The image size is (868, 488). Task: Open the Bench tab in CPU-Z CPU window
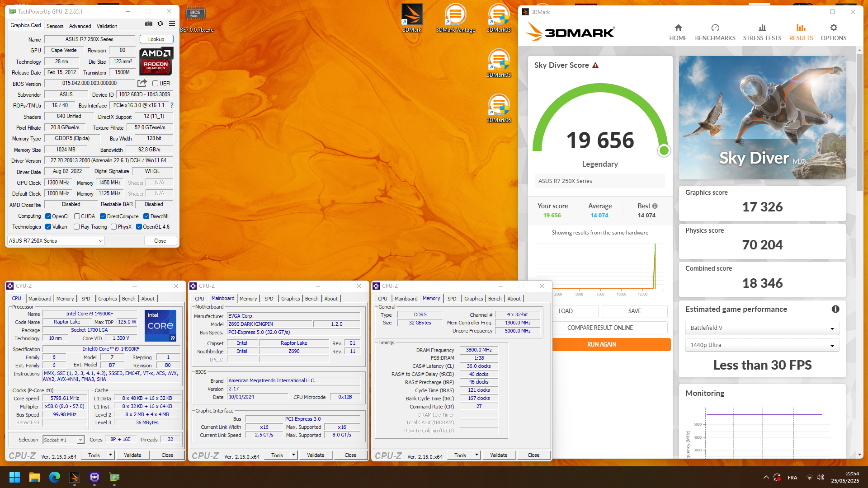129,299
